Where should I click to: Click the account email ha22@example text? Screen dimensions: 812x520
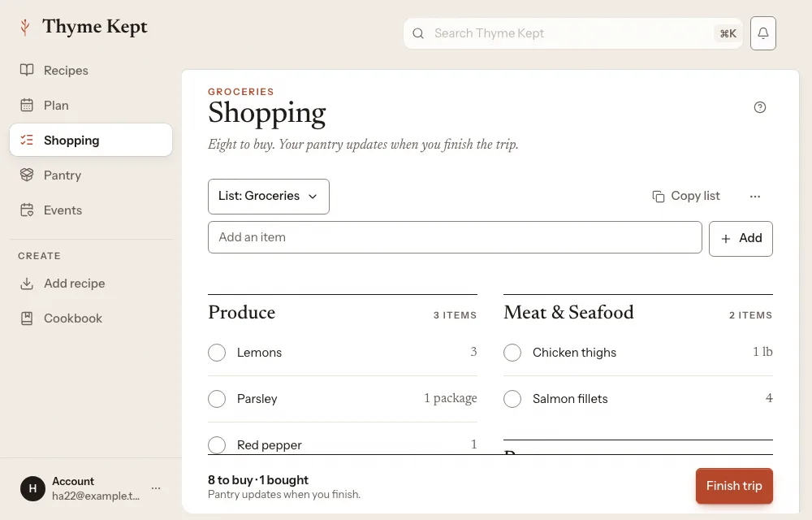96,496
